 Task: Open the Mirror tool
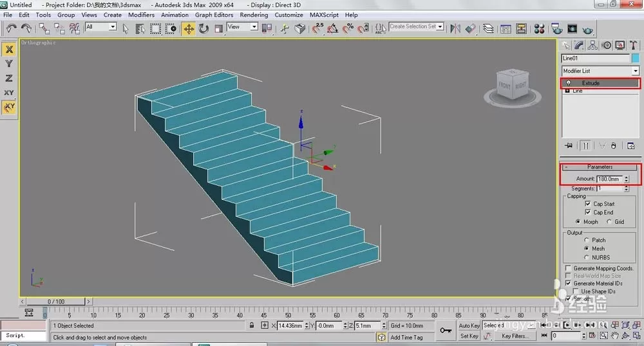coord(455,29)
